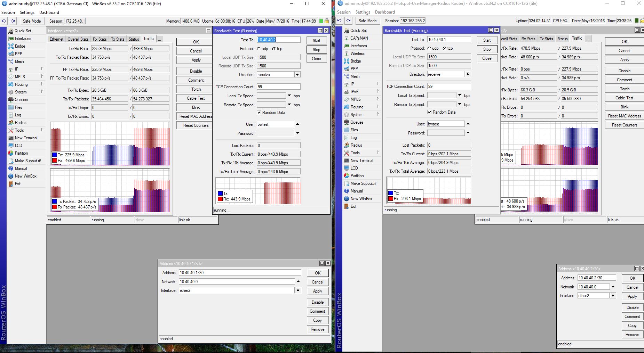Viewport: 644px width, 353px height.
Task: Click the lock icon in left WinBox toolbar
Action: (x=327, y=21)
